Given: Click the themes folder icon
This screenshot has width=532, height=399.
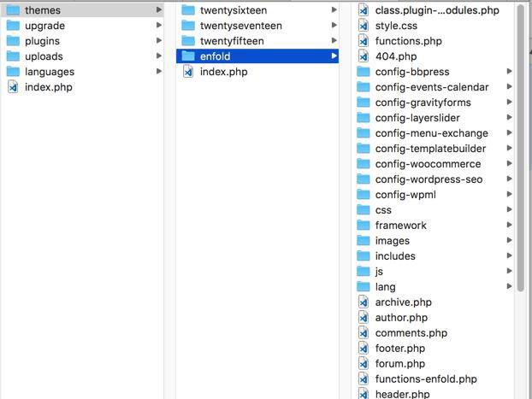Looking at the screenshot, I should pyautogui.click(x=13, y=10).
